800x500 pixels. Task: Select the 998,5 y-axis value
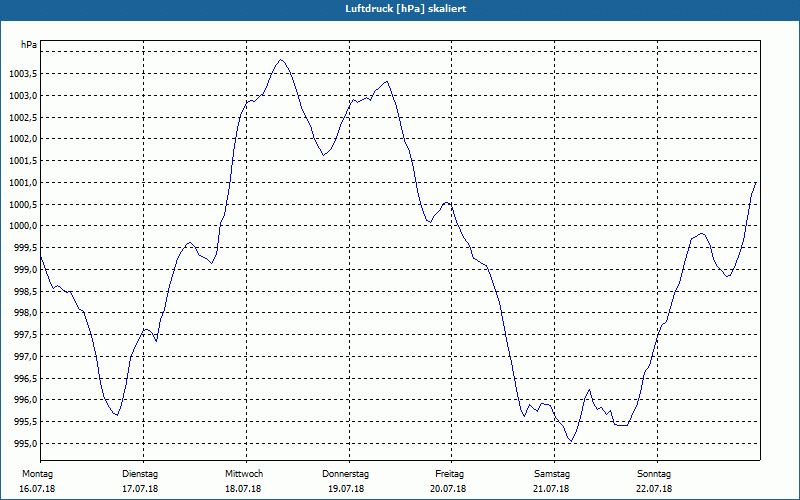pos(25,291)
